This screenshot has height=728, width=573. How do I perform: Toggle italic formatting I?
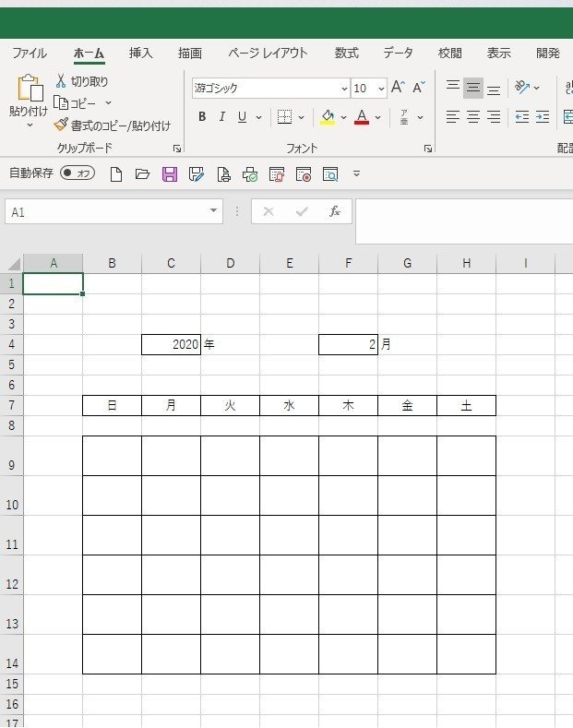point(222,116)
